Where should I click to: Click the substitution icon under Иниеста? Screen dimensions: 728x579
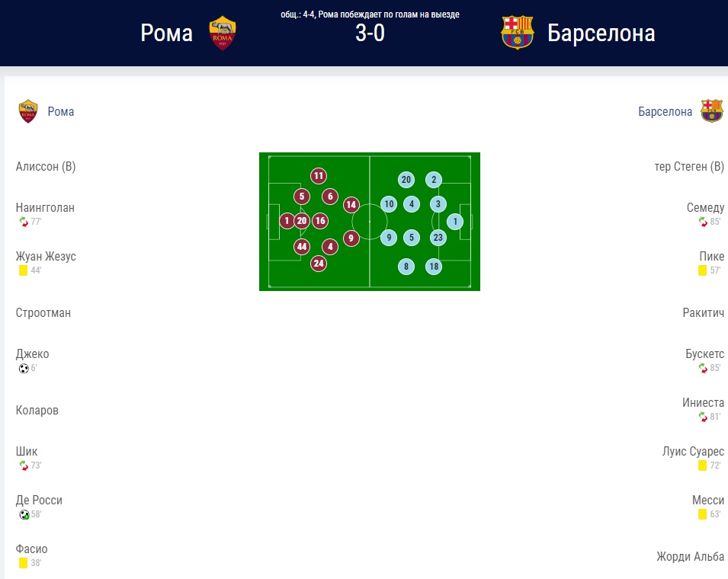[702, 417]
